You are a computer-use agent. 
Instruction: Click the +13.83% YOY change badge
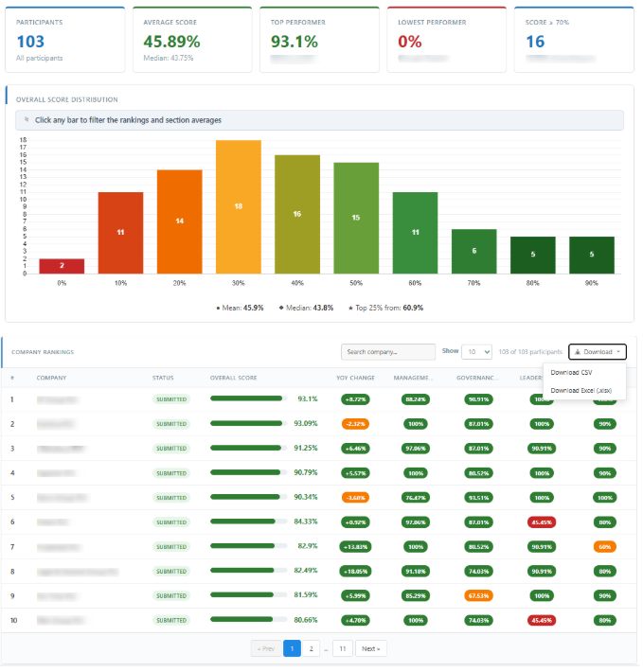[x=355, y=547]
